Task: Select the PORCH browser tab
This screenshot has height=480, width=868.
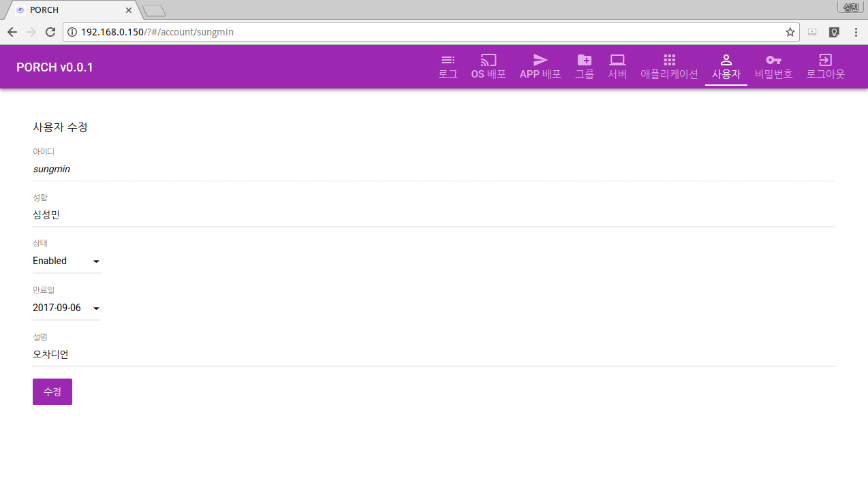Action: point(73,10)
